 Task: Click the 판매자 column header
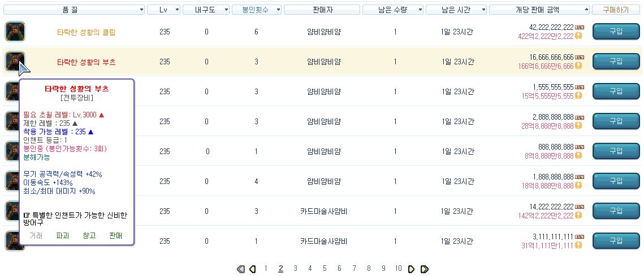322,10
